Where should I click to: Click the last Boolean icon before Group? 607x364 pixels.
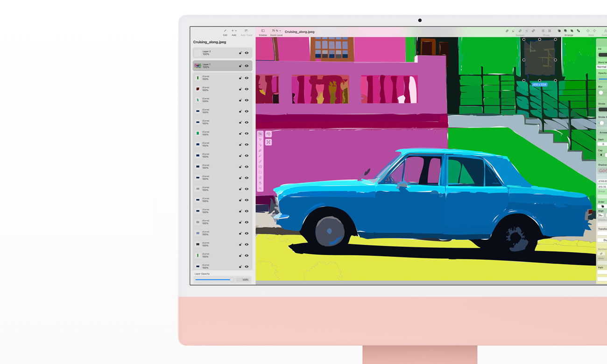coord(533,31)
